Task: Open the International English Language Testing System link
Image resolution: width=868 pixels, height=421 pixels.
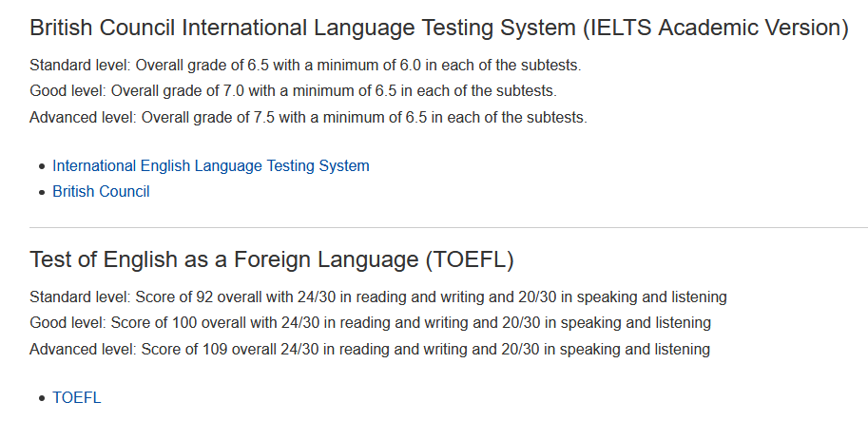Action: point(211,165)
